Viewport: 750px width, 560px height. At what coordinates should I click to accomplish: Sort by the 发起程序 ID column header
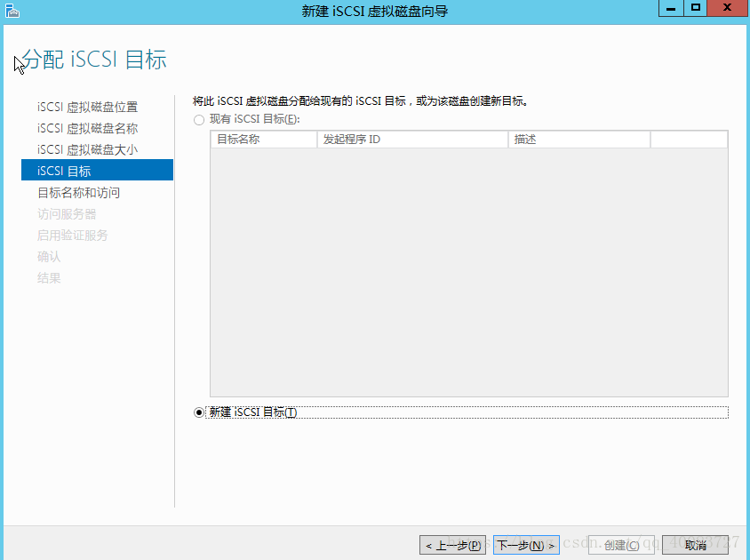412,140
